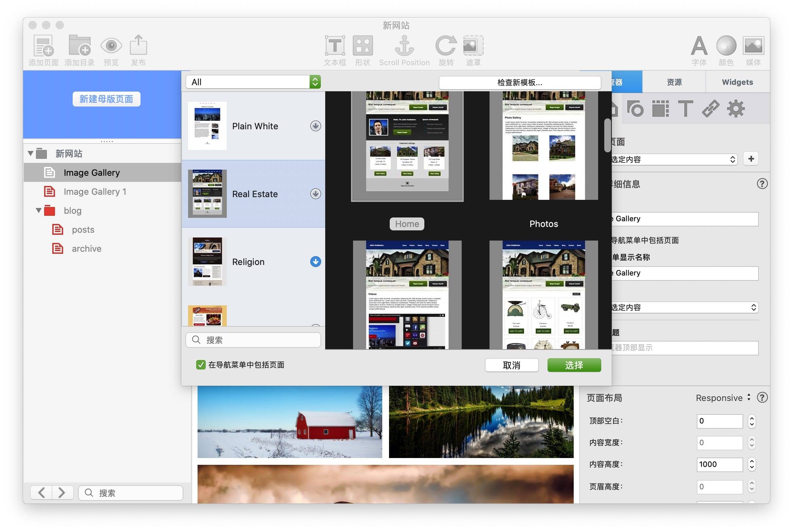This screenshot has height=532, width=793.
Task: Download the Religion template
Action: click(x=315, y=262)
